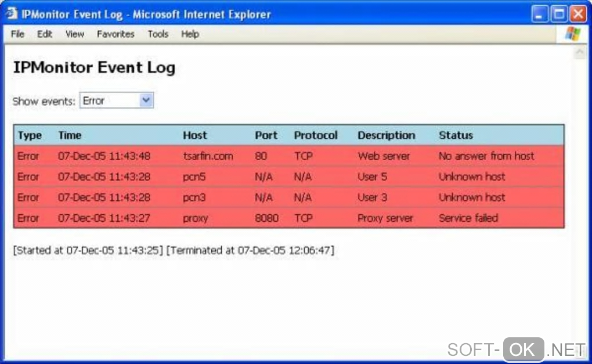
Task: Open the Show events dropdown arrow
Action: pyautogui.click(x=146, y=101)
